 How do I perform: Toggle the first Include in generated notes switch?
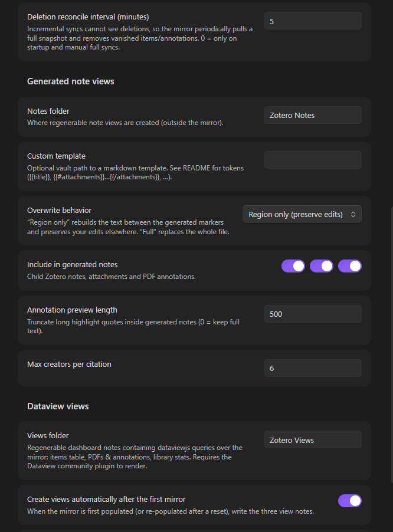click(x=293, y=266)
